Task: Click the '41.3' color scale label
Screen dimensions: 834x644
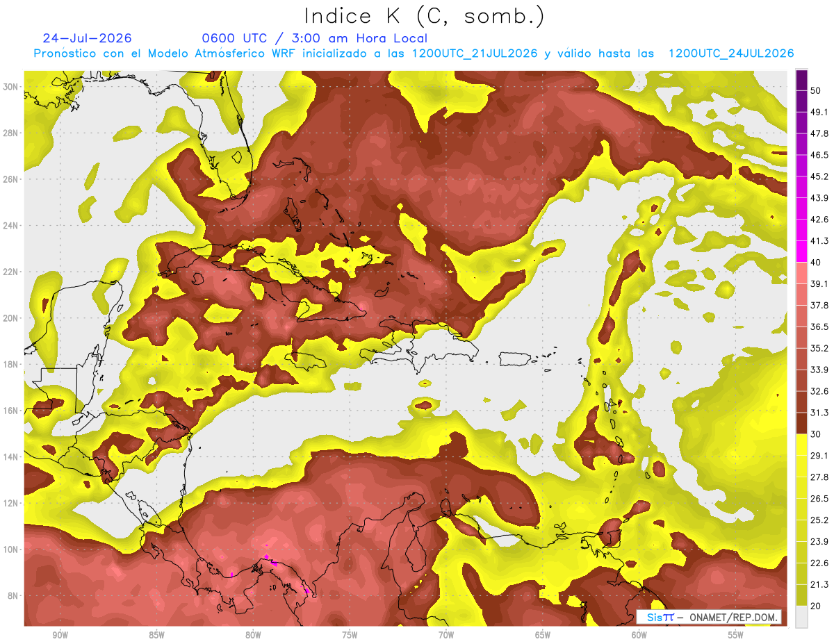Action: [x=819, y=241]
